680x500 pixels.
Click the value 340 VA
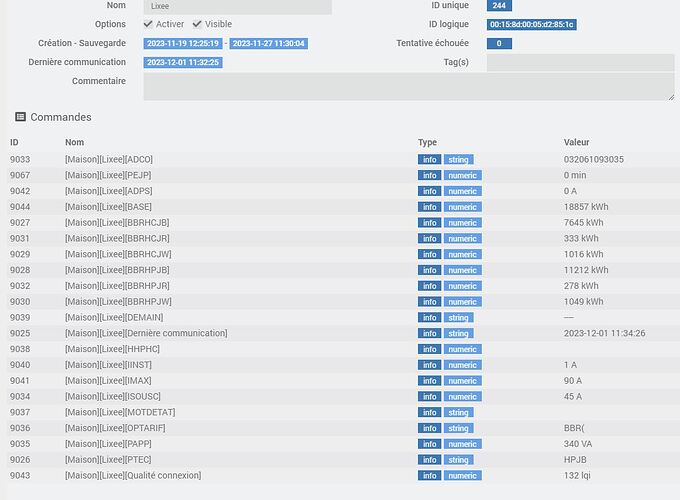tap(578, 444)
